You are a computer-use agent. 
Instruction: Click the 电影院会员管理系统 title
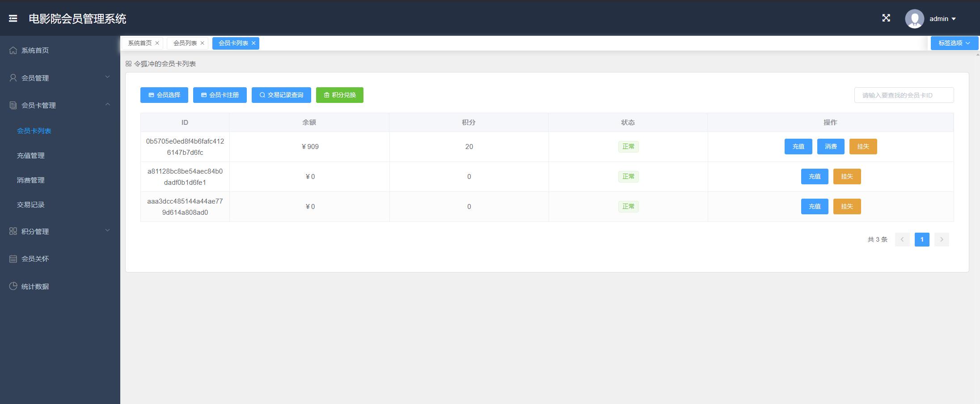[77, 18]
